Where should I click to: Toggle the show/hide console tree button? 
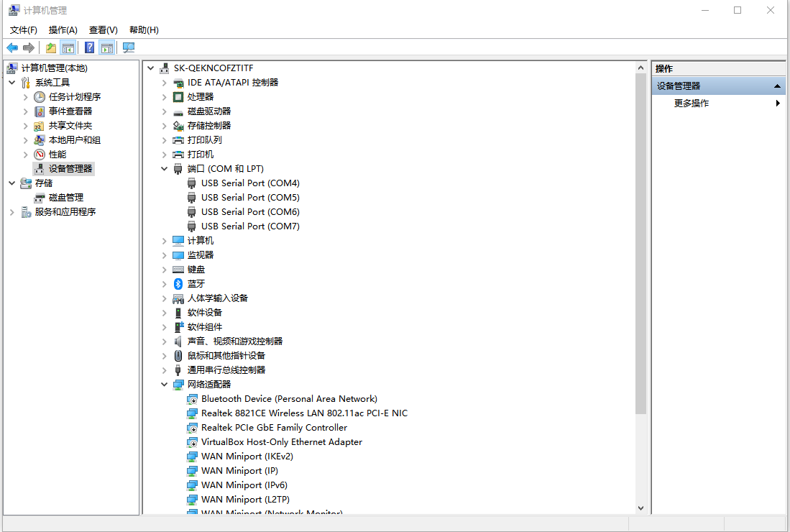(x=68, y=47)
